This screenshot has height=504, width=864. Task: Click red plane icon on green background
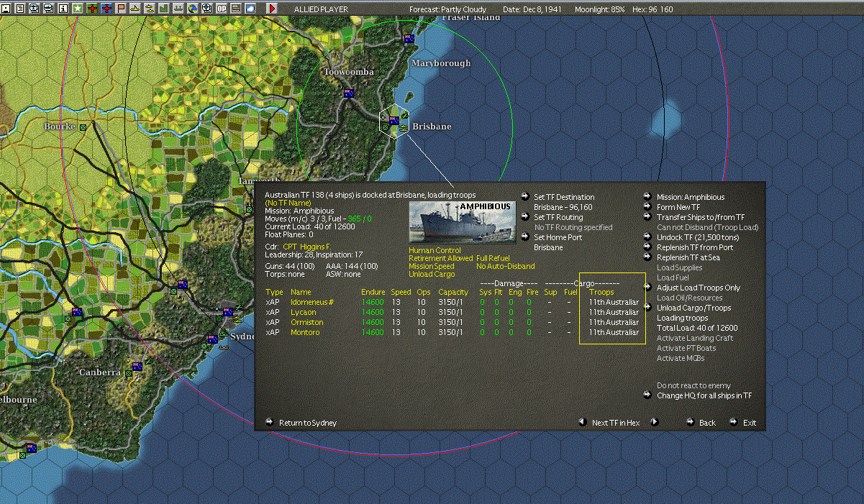[92, 9]
